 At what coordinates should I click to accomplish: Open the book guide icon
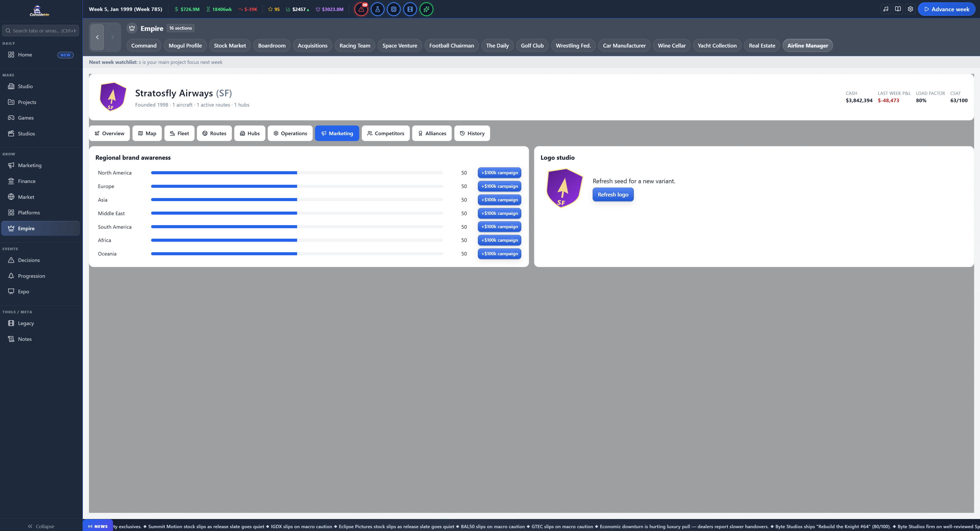(x=898, y=9)
